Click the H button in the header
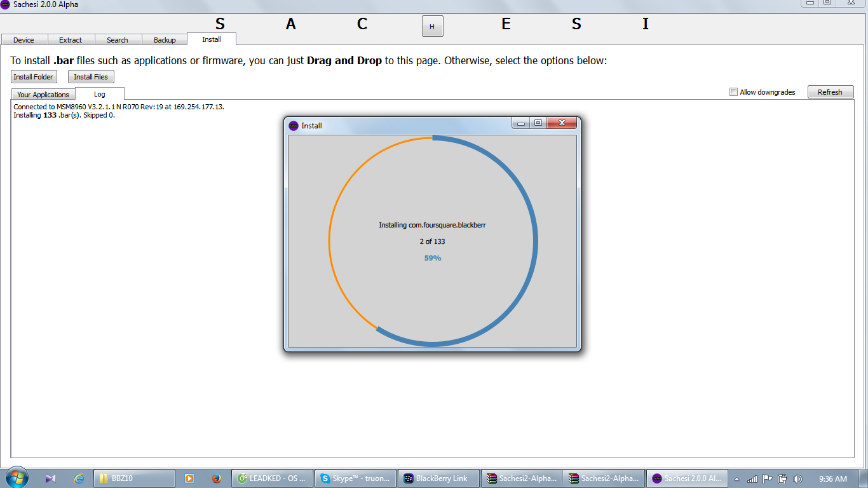 coord(432,27)
